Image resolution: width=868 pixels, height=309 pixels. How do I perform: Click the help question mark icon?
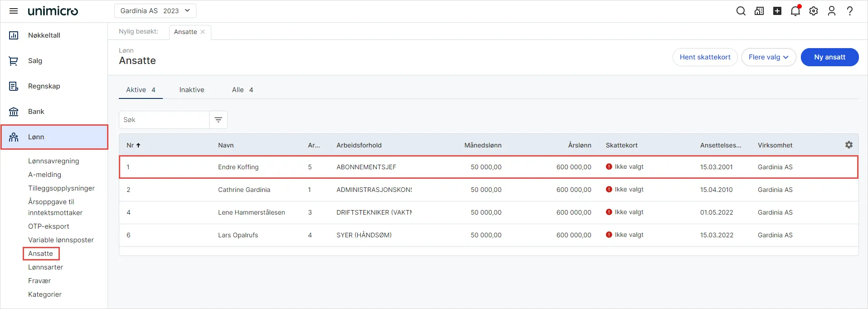coord(850,11)
